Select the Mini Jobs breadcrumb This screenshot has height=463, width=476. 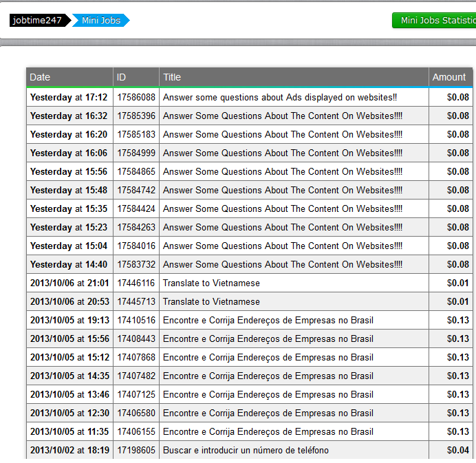101,21
